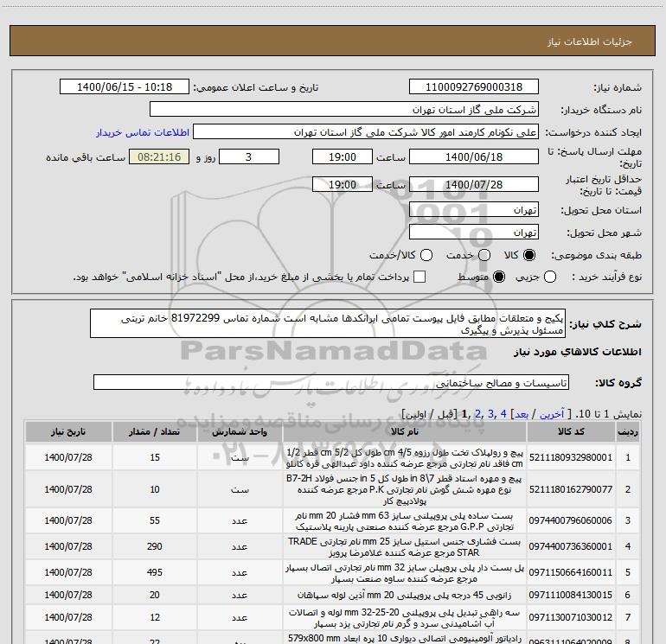Click the remaining days field showing 3
The width and height of the screenshot is (666, 644).
pos(249,156)
